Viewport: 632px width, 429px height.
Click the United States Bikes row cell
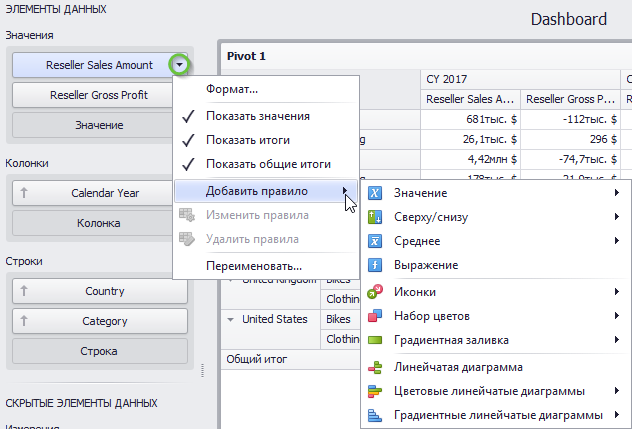pyautogui.click(x=341, y=319)
